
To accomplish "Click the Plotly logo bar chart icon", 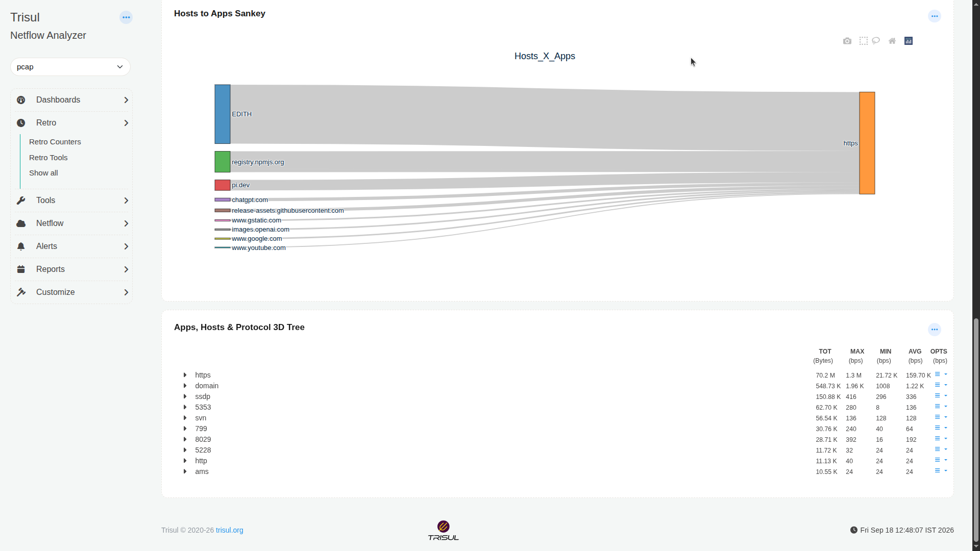I will (909, 41).
